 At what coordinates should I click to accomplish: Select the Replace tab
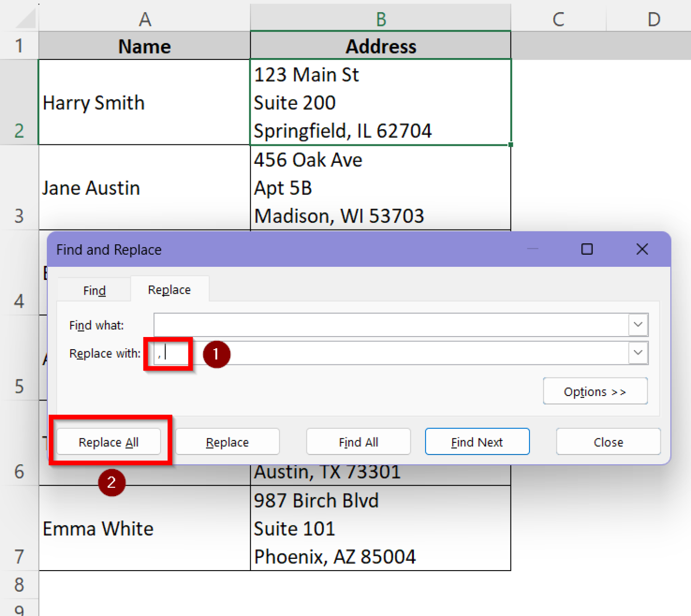coord(169,290)
